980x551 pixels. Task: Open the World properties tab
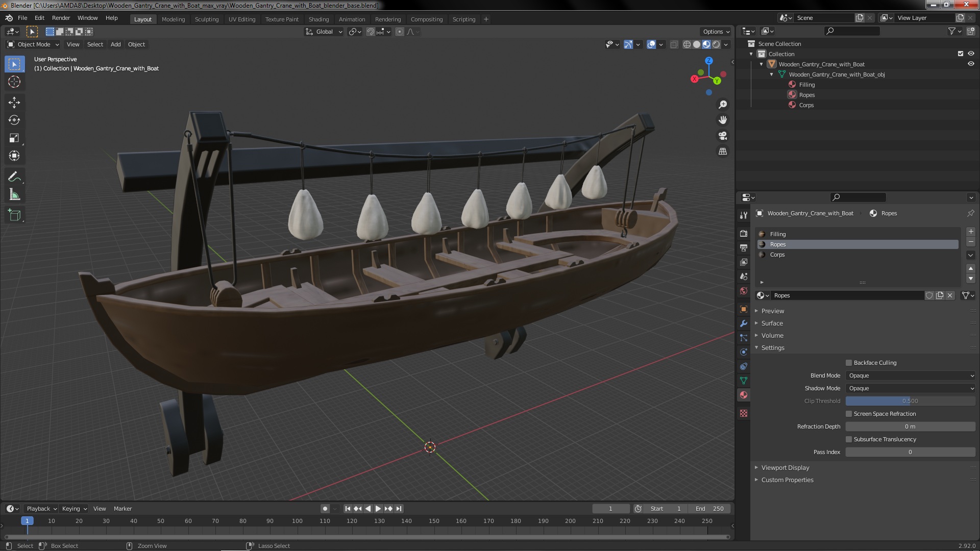click(744, 291)
